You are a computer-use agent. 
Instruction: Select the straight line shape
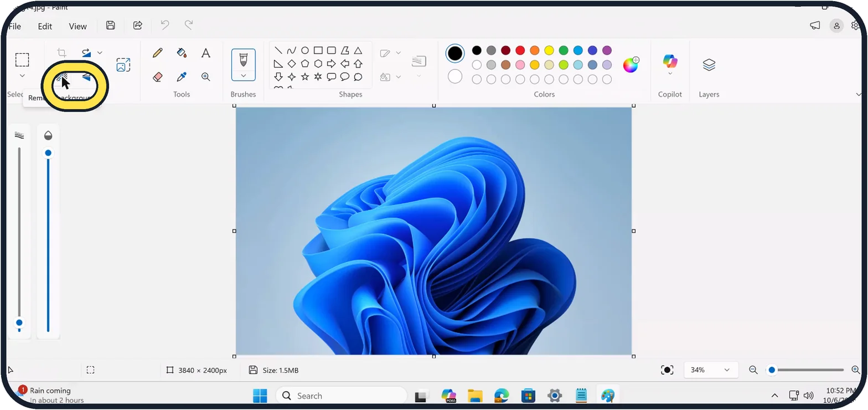278,50
